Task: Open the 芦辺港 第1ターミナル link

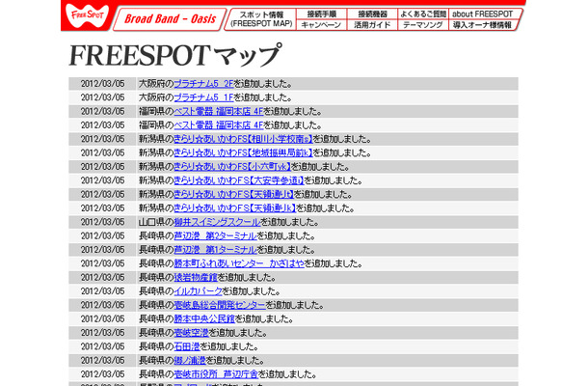Action: [215, 250]
